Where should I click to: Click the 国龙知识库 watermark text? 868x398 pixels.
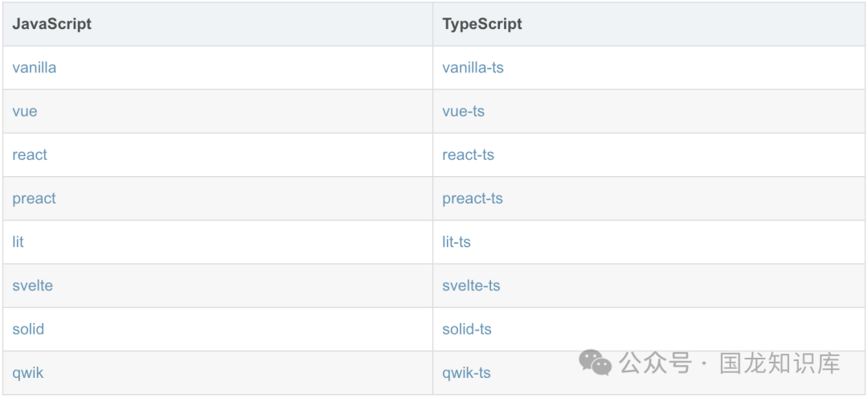[x=780, y=363]
